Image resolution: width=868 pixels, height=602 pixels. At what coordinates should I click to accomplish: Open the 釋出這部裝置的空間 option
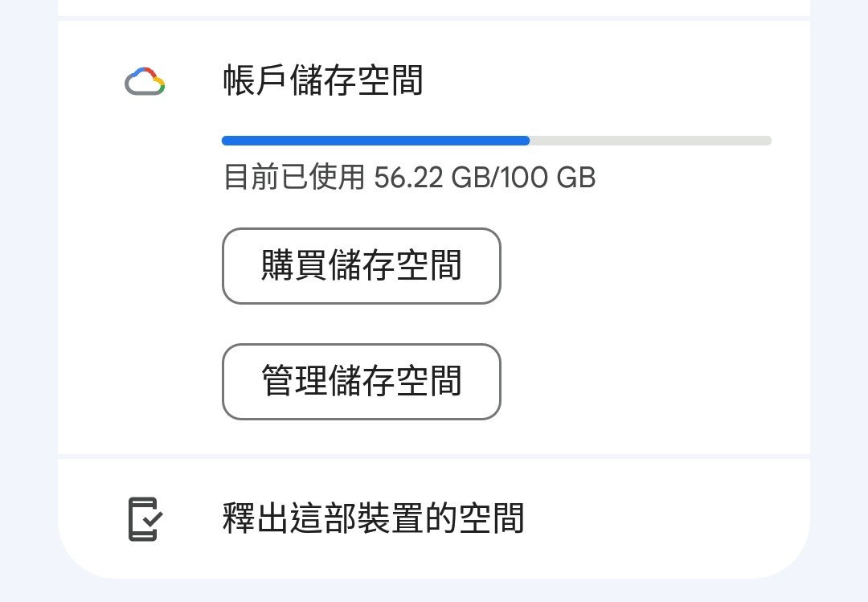tap(373, 518)
